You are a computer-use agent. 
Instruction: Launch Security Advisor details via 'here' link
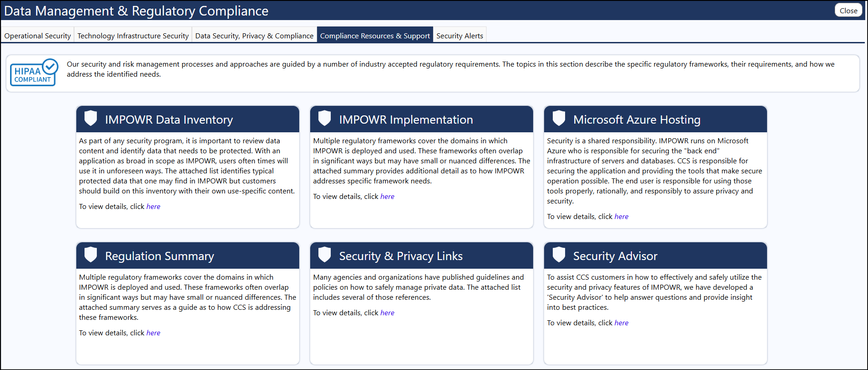[x=621, y=323]
